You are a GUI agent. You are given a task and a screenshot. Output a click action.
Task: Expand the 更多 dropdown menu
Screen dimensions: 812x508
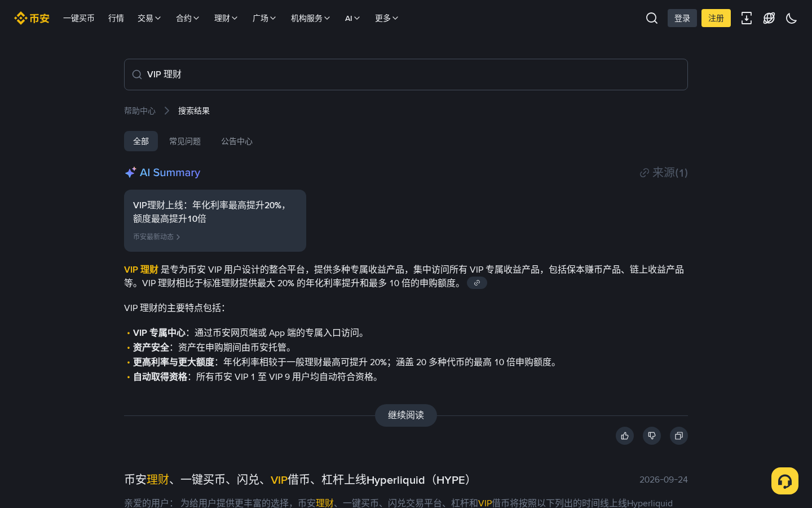click(x=387, y=18)
